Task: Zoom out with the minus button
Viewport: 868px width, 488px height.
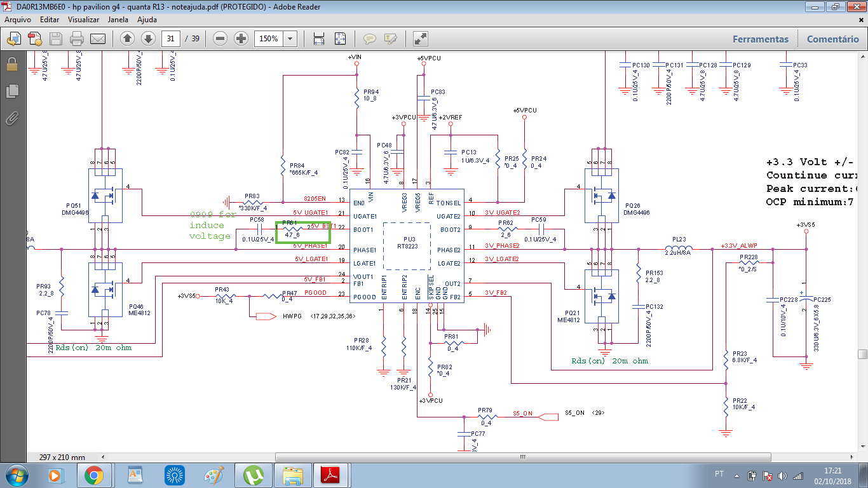Action: 220,39
